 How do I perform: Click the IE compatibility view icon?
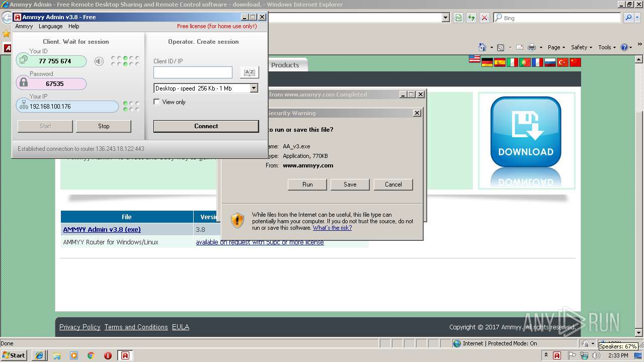[x=458, y=18]
